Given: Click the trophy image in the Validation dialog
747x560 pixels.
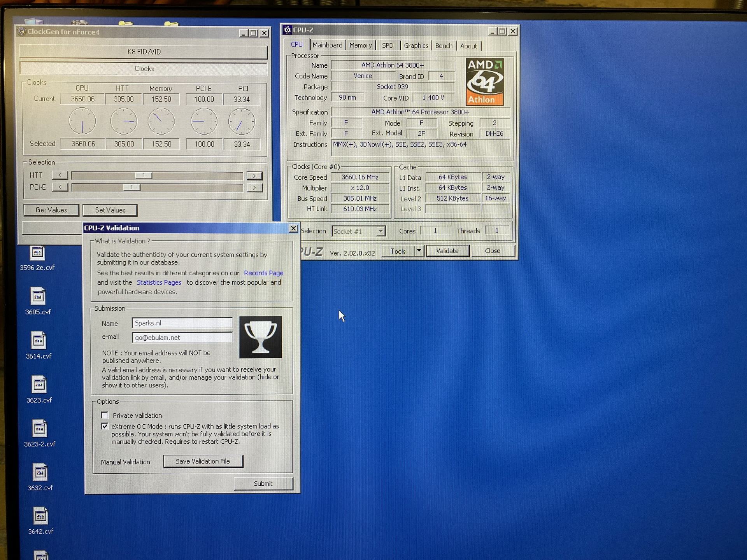Looking at the screenshot, I should point(260,337).
